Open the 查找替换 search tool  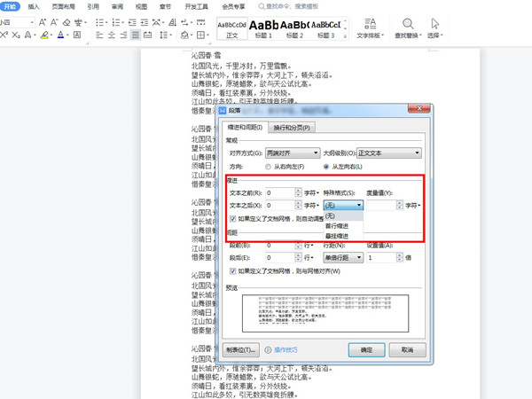407,27
